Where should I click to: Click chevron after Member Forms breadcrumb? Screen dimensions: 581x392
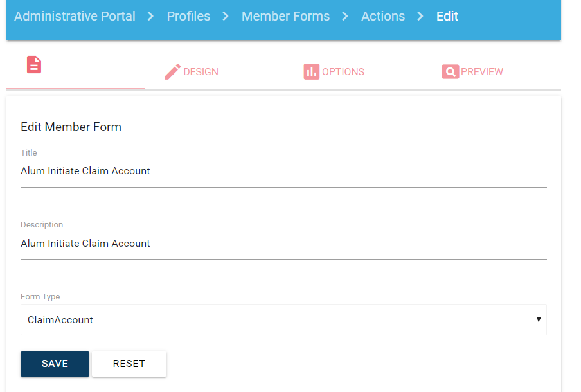click(346, 16)
